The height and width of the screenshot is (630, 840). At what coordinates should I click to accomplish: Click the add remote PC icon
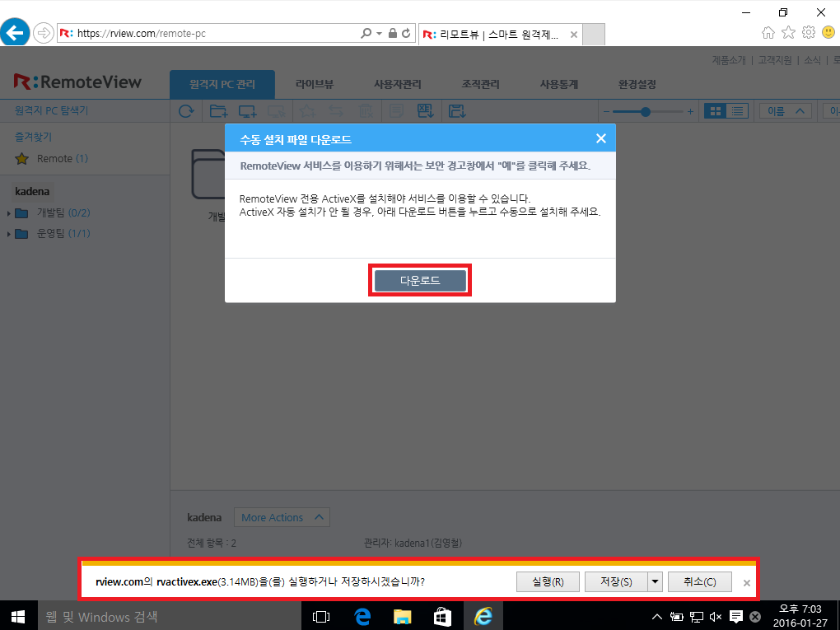click(x=248, y=111)
